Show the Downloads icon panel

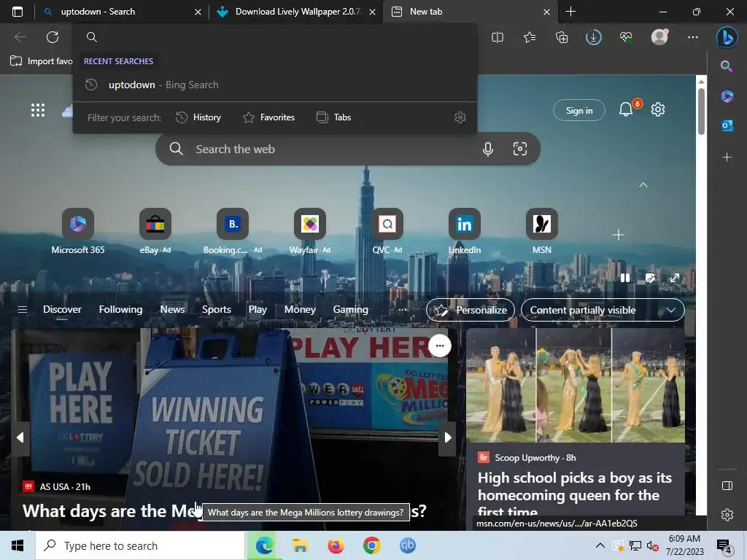594,37
